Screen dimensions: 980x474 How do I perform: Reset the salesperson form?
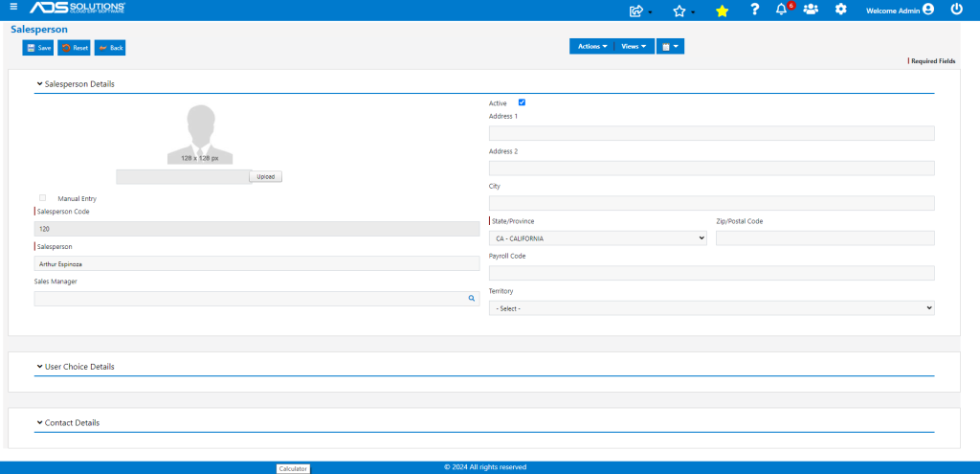(x=74, y=48)
